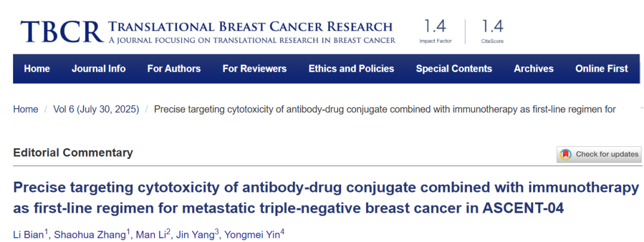Click the Check for updates badge
644x242 pixels.
click(x=599, y=154)
